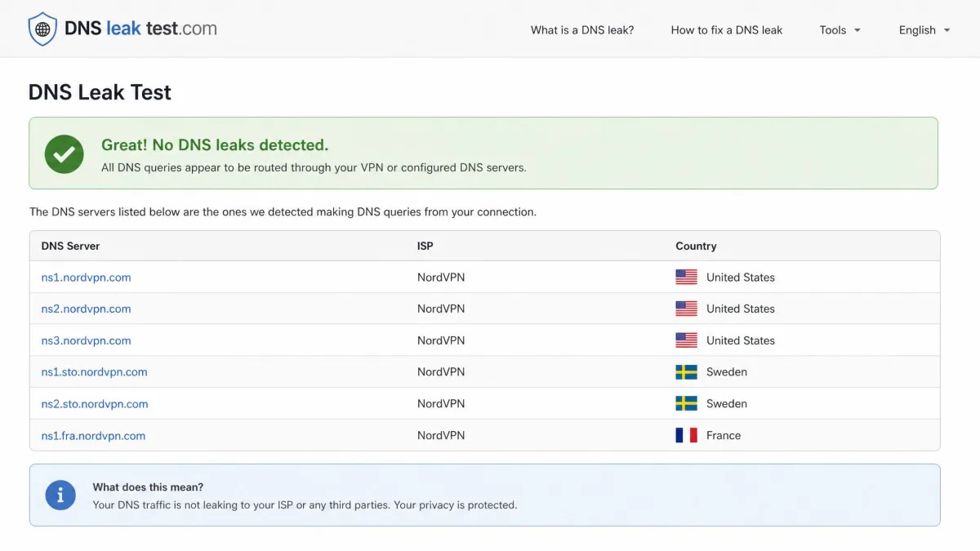Image resolution: width=980 pixels, height=551 pixels.
Task: Open the ns1.fra.nordvpn.com server link
Action: coord(93,435)
